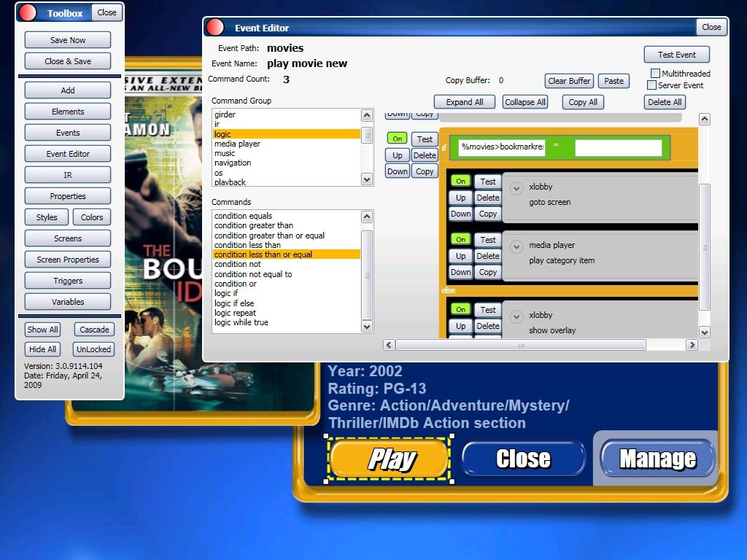Screen dimensions: 747x560
Task: Click the Commands list scroll-down arrow
Action: [366, 327]
